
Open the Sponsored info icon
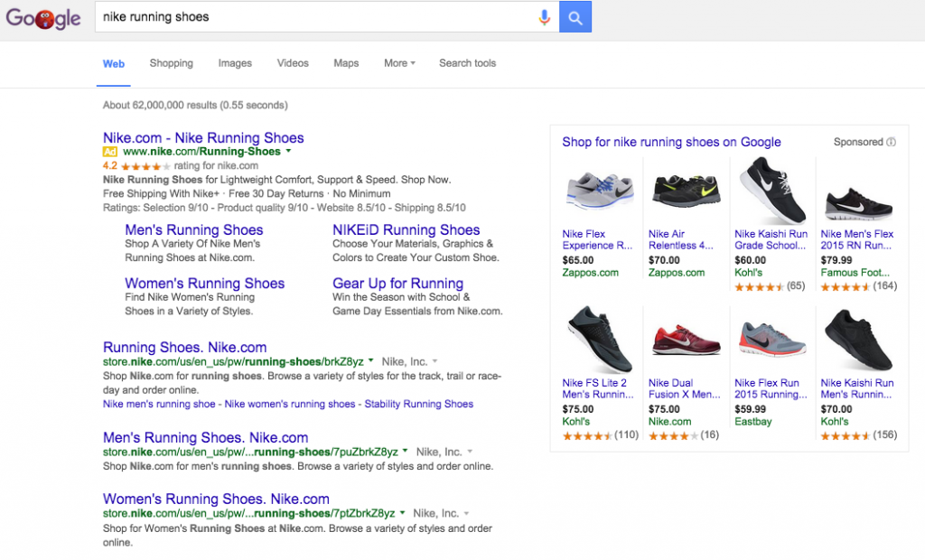click(x=892, y=142)
